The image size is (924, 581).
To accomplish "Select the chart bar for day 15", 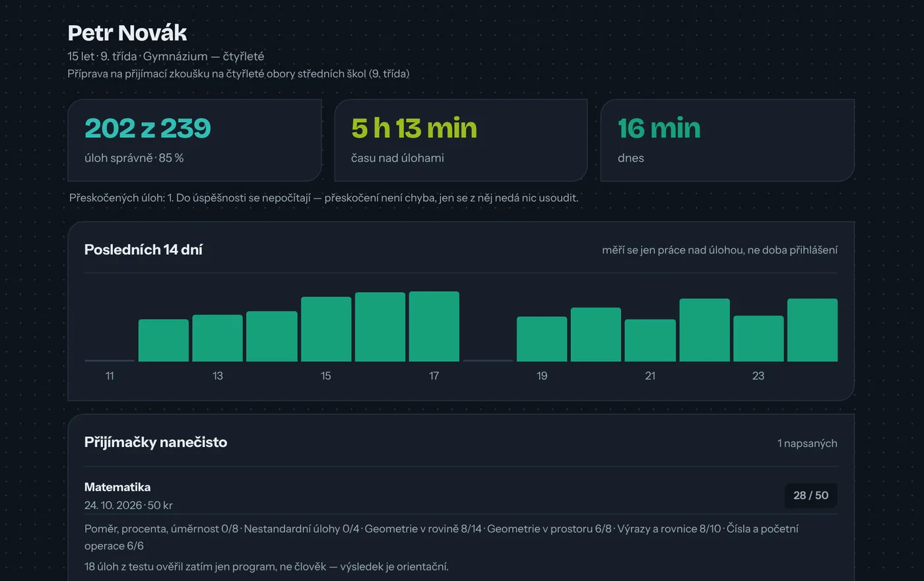I will [x=326, y=329].
